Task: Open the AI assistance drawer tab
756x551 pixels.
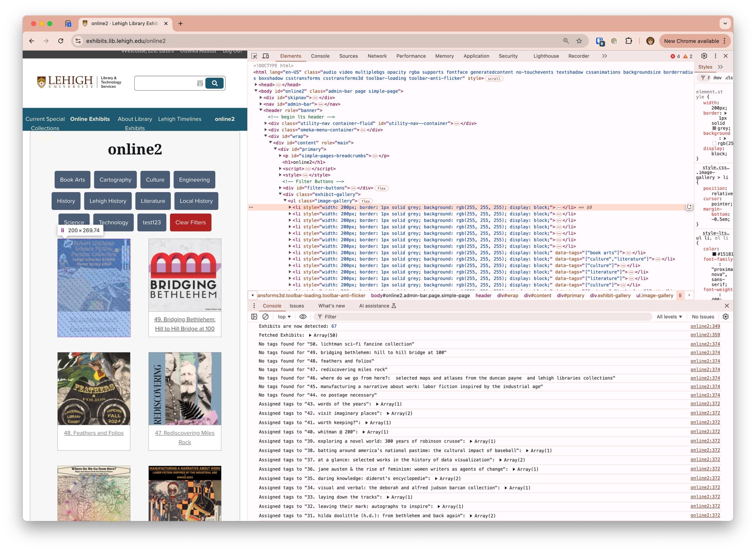Action: [377, 306]
